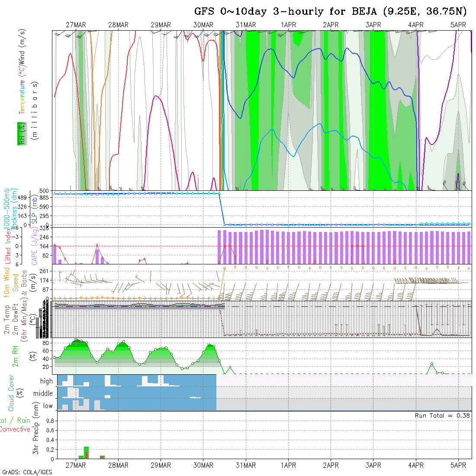The height and width of the screenshot is (476, 476).
Task: Click the 2APR label on top axis
Action: [331, 25]
